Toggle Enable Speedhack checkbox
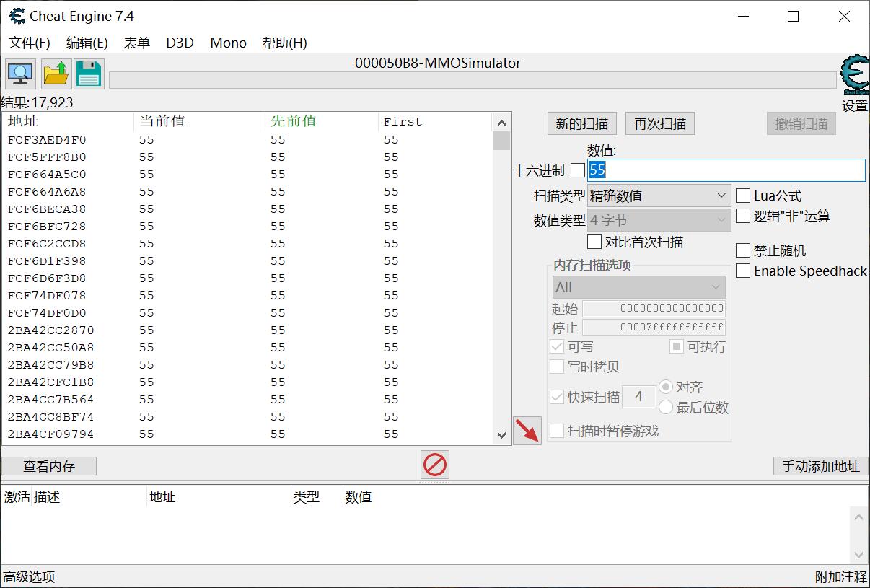The height and width of the screenshot is (588, 870). point(742,271)
